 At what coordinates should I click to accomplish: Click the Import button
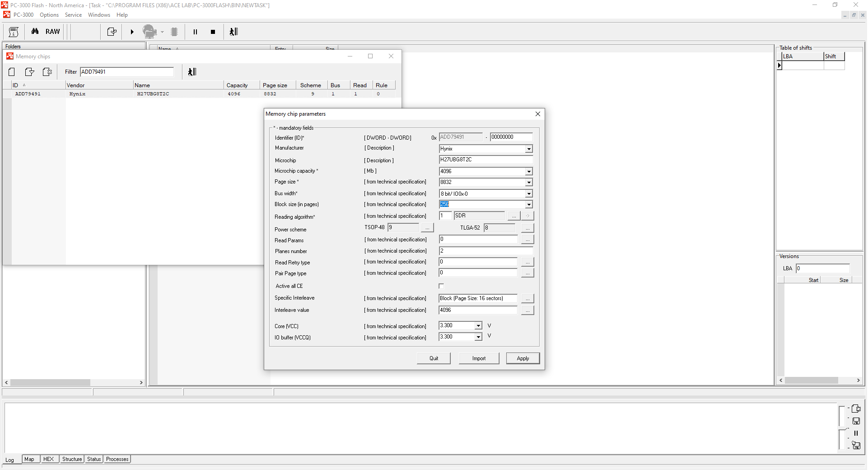(479, 358)
